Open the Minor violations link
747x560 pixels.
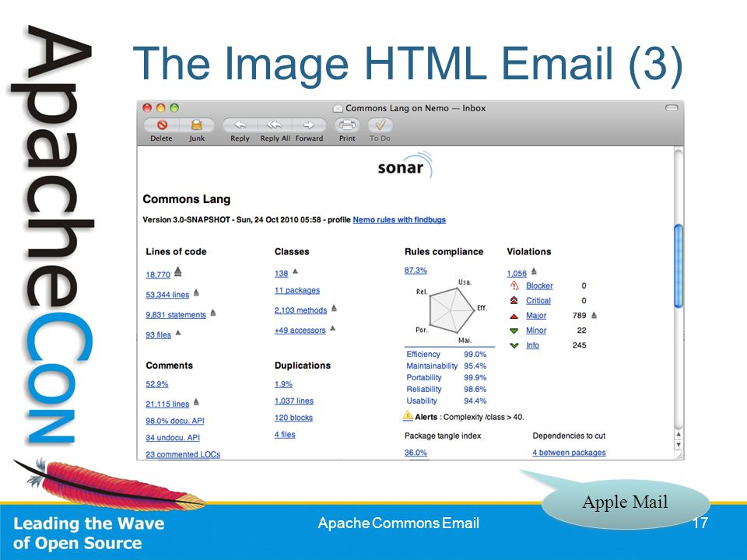[536, 330]
